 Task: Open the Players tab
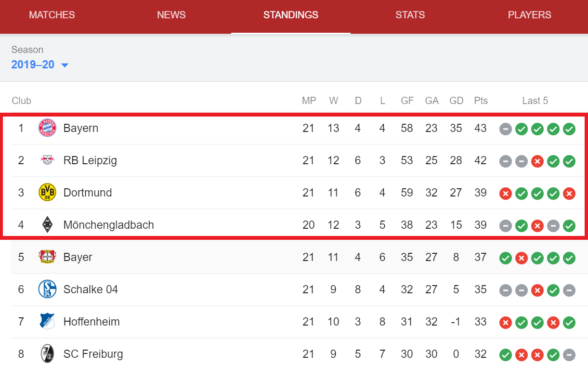tap(530, 15)
